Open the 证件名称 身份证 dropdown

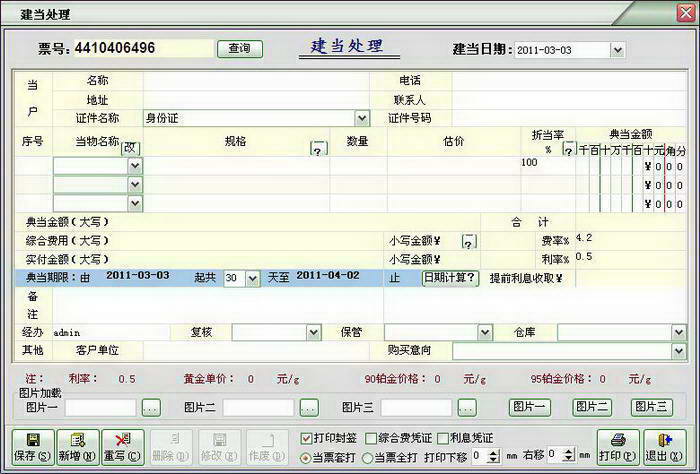pyautogui.click(x=362, y=118)
